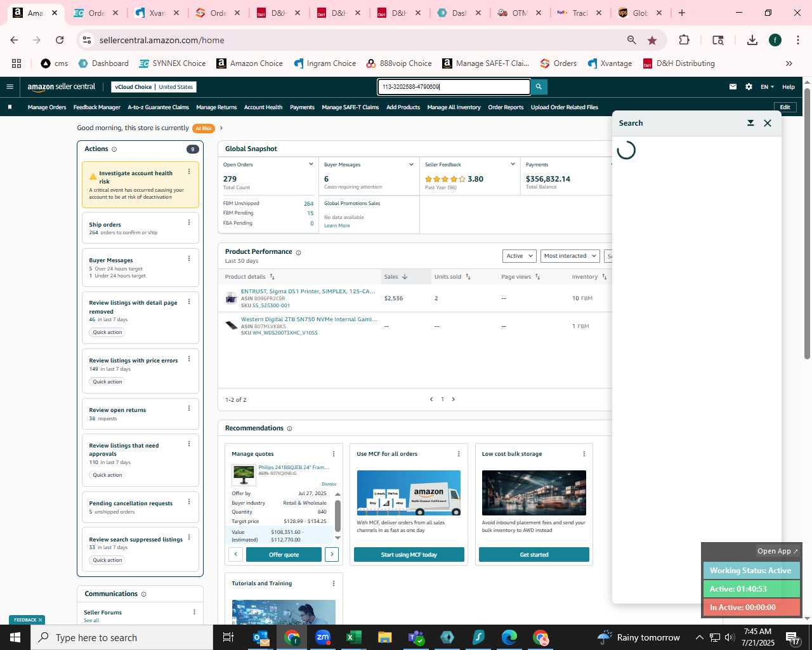Open options menu for Tutorials and Training

point(334,583)
